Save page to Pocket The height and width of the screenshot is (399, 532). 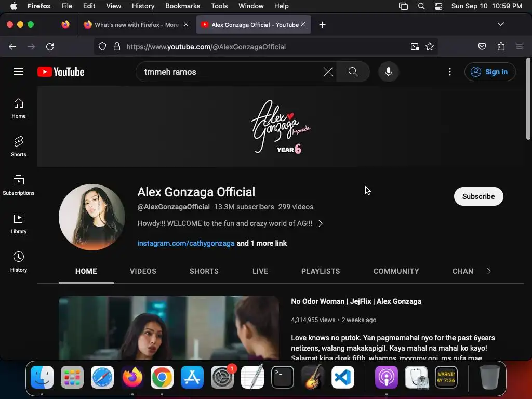[482, 46]
